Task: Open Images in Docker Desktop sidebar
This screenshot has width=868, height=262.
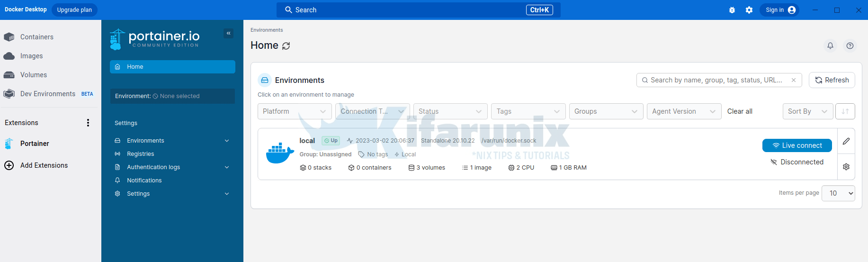Action: [32, 56]
